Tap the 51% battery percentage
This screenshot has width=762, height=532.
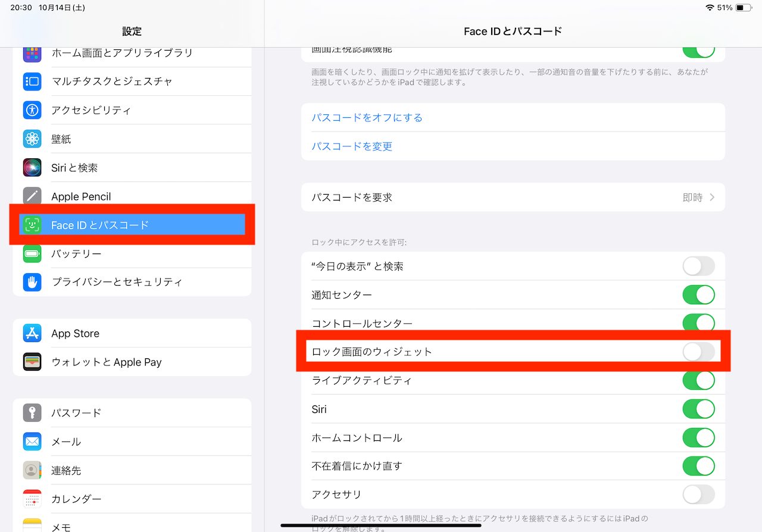pos(724,8)
